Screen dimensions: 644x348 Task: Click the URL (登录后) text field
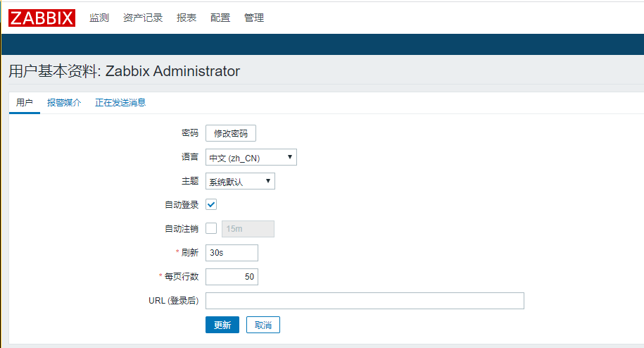pyautogui.click(x=365, y=301)
